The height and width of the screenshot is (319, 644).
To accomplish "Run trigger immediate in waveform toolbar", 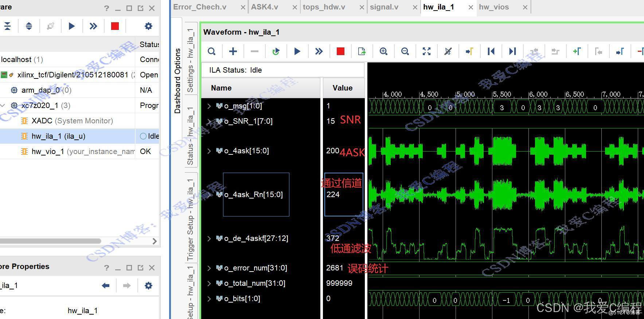I will [319, 51].
